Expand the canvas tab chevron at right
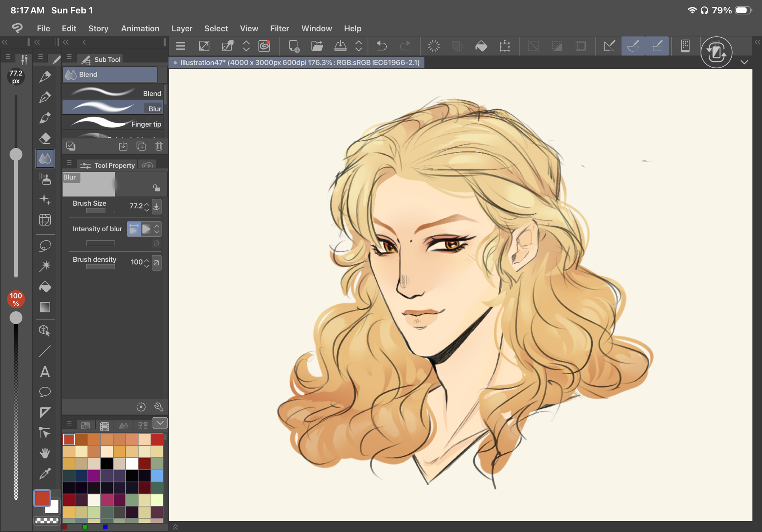 tap(744, 62)
